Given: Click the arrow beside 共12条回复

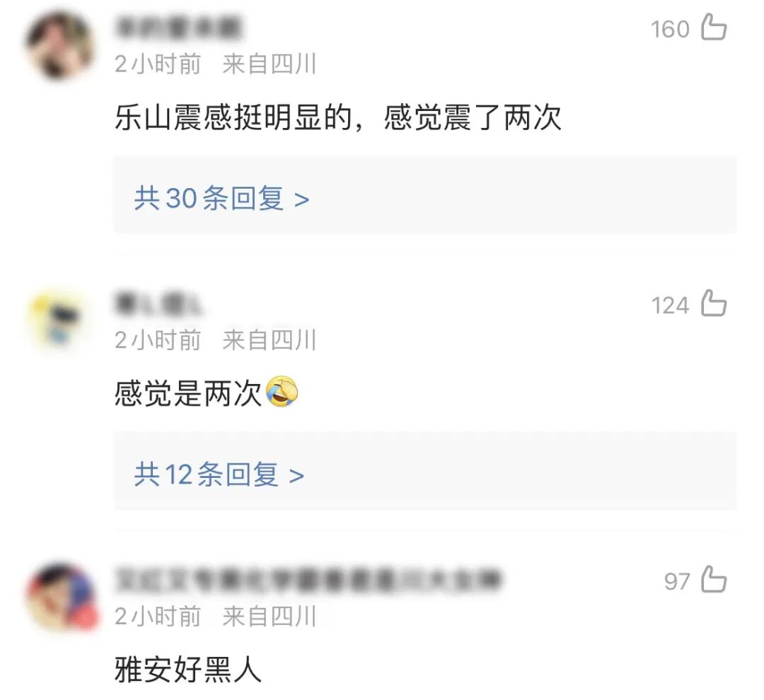Looking at the screenshot, I should coord(296,476).
